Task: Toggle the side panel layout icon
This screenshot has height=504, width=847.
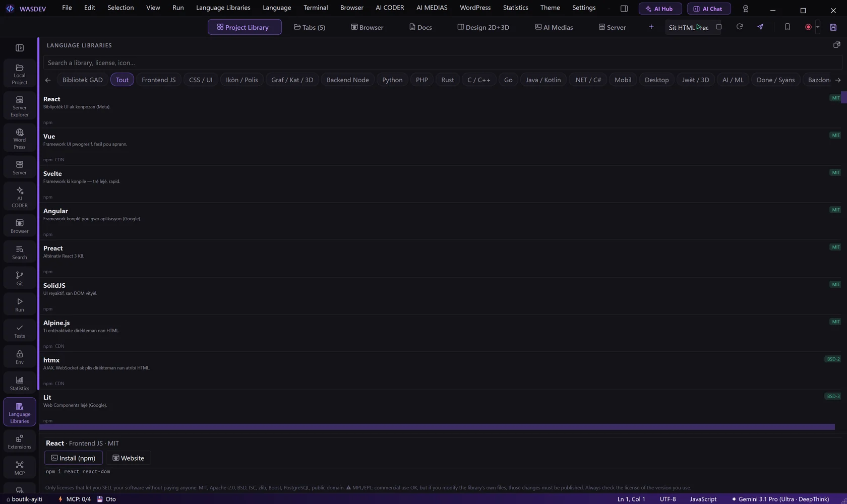Action: 624,9
